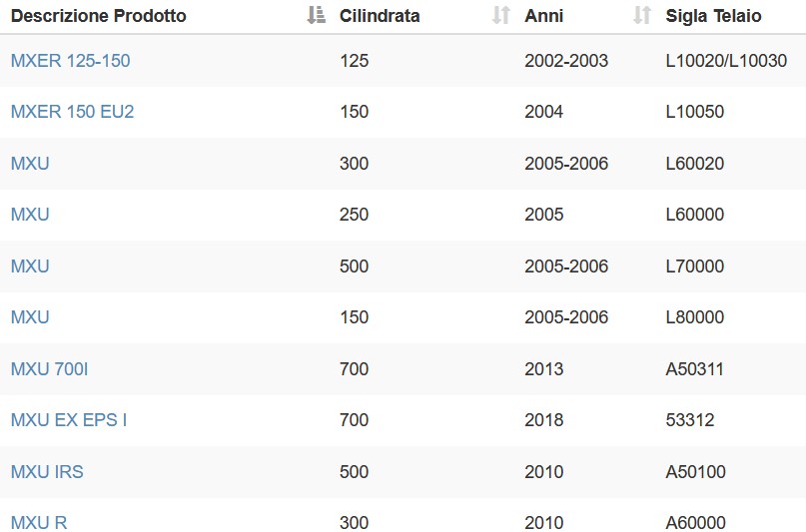Open the MXU 300 cc product link
The image size is (806, 532).
(30, 164)
